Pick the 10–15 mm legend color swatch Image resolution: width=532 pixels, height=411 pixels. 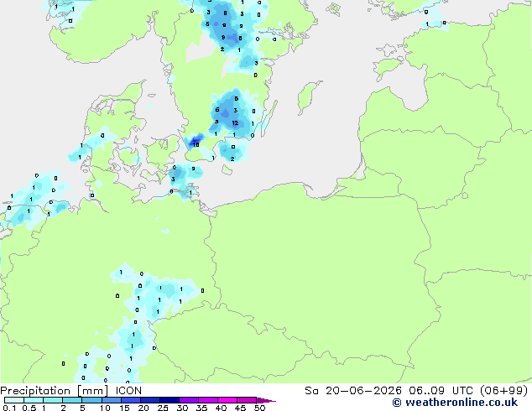click(x=111, y=400)
